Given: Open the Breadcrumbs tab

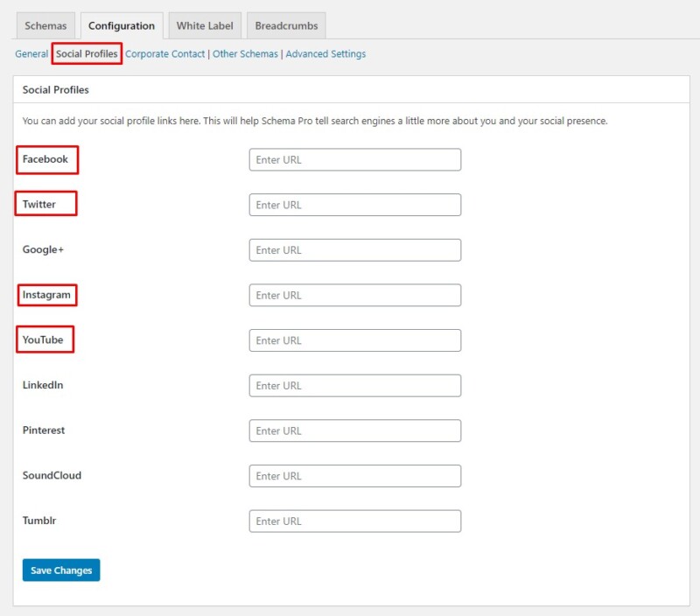Looking at the screenshot, I should pyautogui.click(x=286, y=26).
